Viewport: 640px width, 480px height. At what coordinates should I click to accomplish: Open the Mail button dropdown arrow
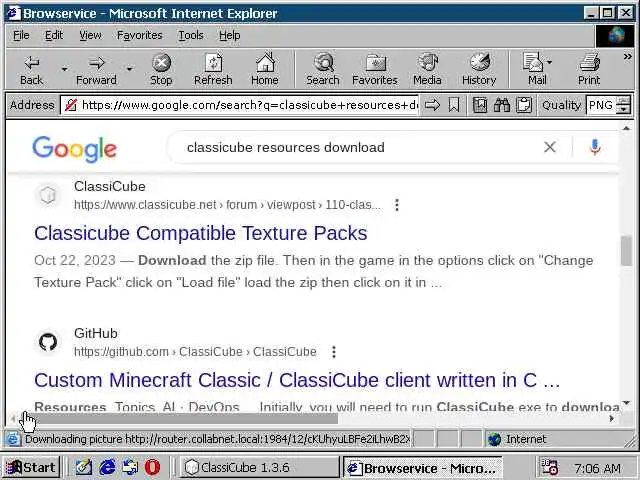pyautogui.click(x=549, y=62)
